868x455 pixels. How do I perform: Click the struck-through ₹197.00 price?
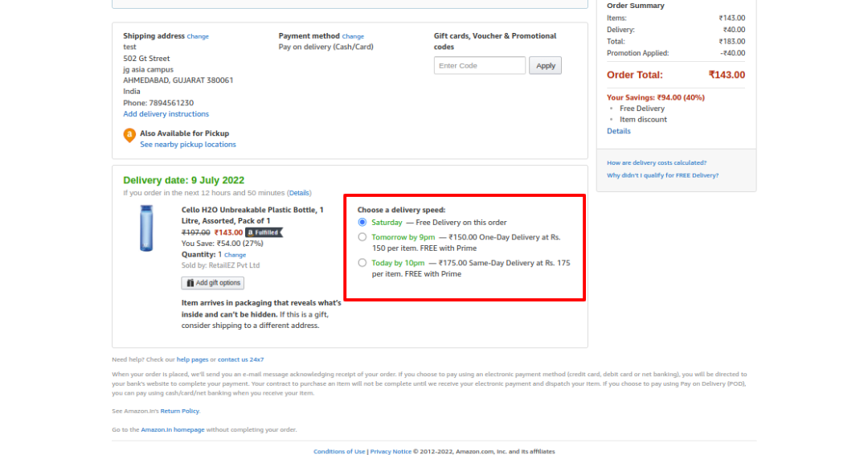(x=196, y=232)
